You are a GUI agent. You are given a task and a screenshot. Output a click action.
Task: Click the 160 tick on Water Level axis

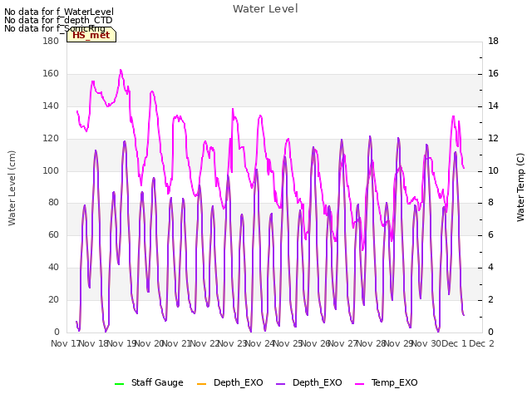click(51, 74)
